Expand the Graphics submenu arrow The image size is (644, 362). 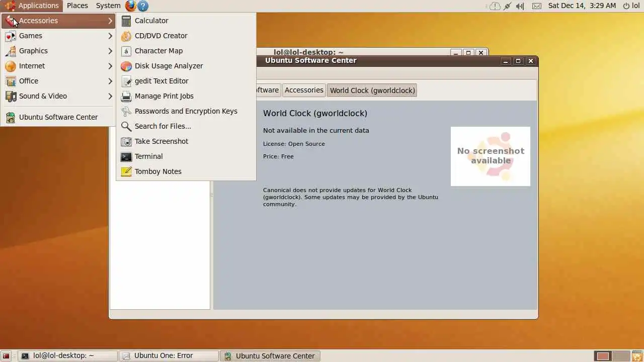pos(110,51)
